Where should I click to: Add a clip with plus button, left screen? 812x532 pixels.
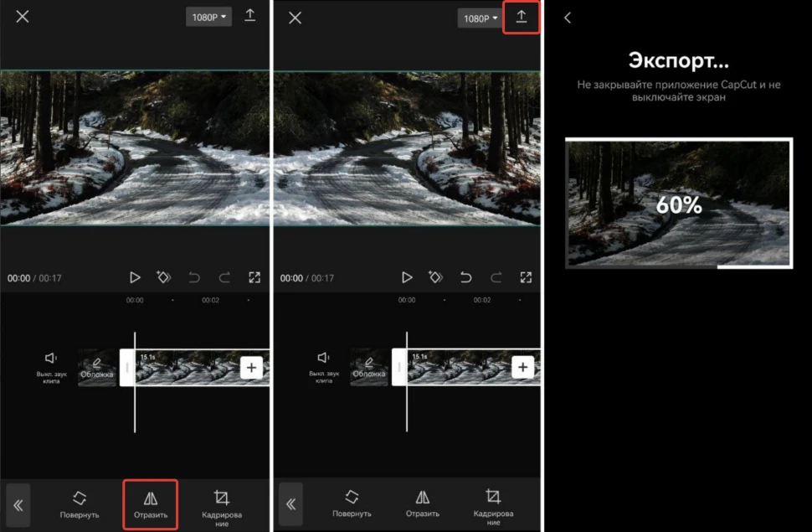pyautogui.click(x=251, y=368)
